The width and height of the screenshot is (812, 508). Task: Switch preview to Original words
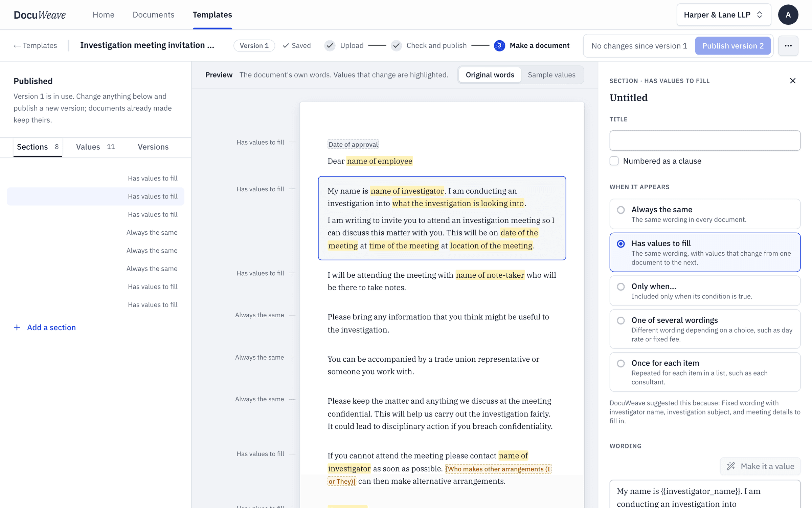point(490,75)
